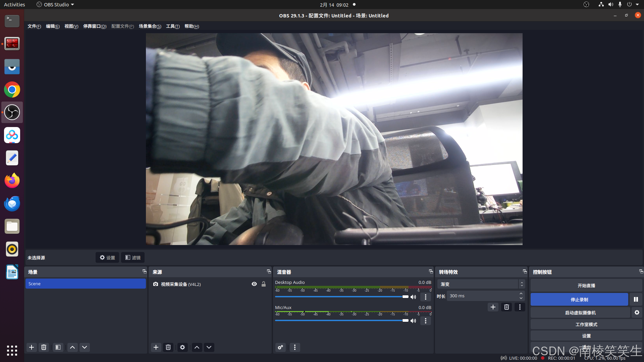Image resolution: width=644 pixels, height=362 pixels.
Task: Expand OBS Studio app menu in top bar
Action: (56, 5)
